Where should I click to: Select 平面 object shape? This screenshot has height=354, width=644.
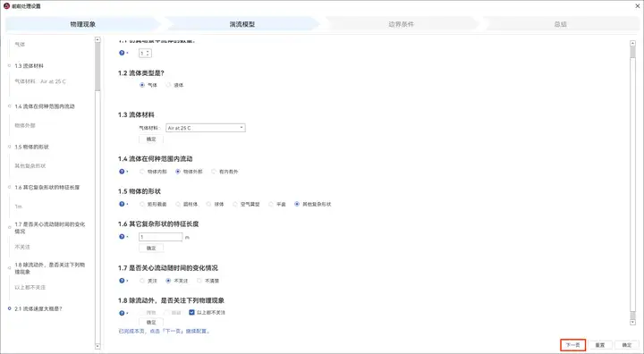coord(271,204)
